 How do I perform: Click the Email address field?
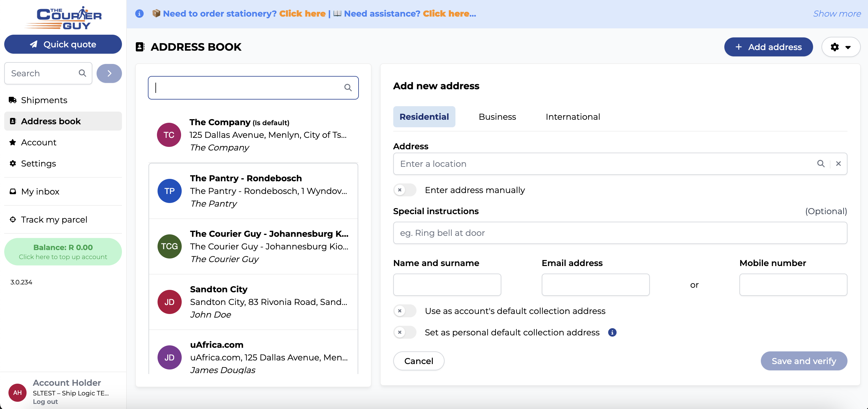(x=595, y=285)
